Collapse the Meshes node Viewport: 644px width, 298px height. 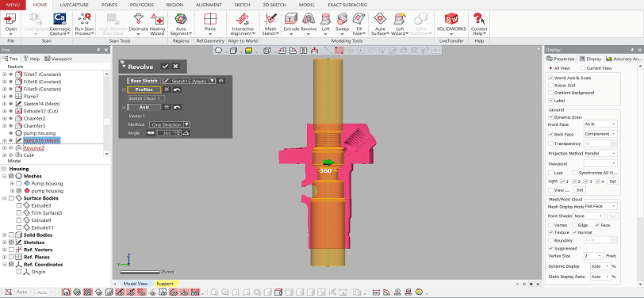5,176
